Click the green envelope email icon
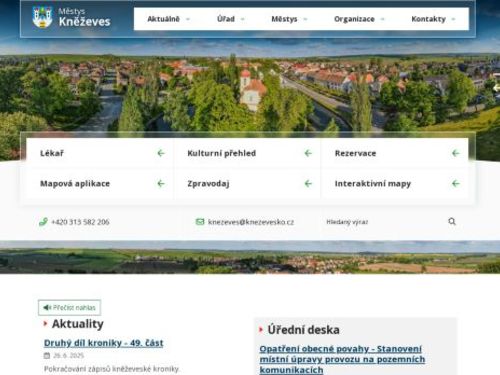Screen dimensions: 500x375 tap(200, 222)
